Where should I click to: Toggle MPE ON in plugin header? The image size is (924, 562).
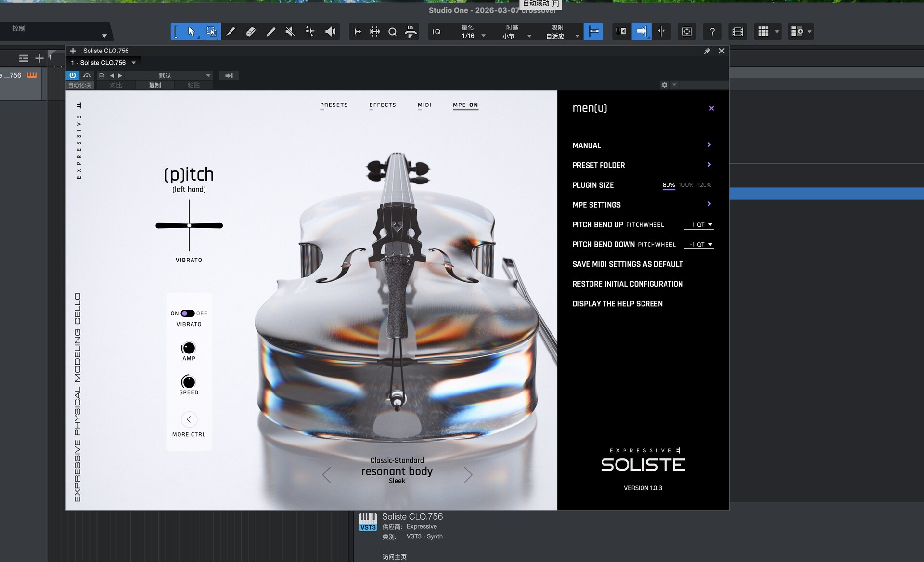click(465, 105)
